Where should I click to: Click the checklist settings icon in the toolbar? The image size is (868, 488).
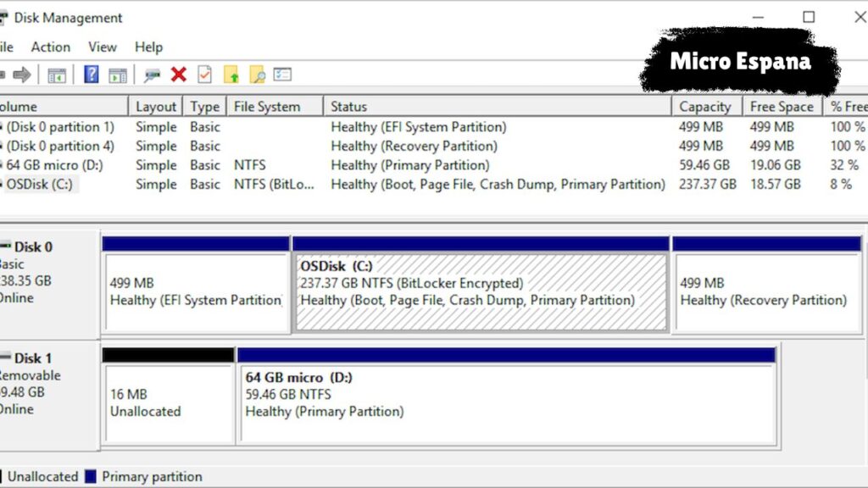pyautogui.click(x=282, y=75)
